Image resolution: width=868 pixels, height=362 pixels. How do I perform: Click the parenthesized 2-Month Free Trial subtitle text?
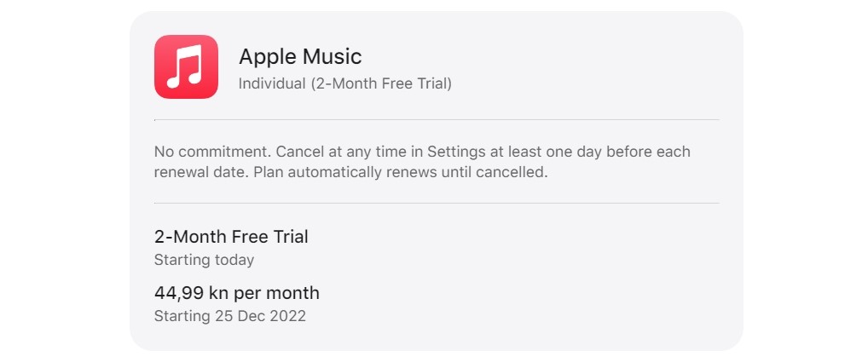tap(381, 84)
